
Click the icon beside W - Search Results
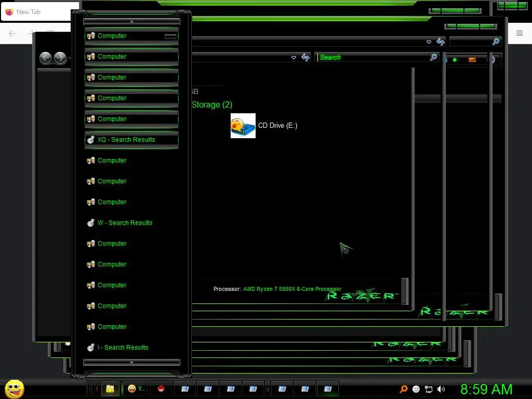pyautogui.click(x=90, y=223)
